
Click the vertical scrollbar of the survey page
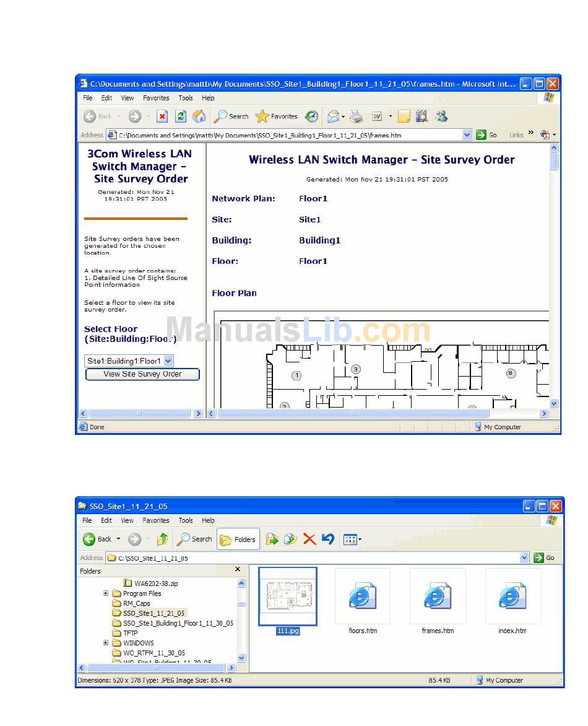coord(554,276)
